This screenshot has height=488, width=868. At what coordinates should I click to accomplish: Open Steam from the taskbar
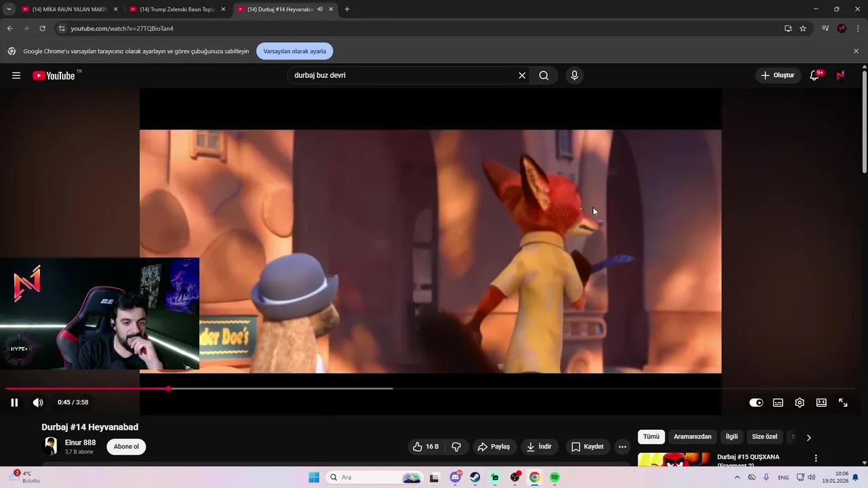pos(475,478)
